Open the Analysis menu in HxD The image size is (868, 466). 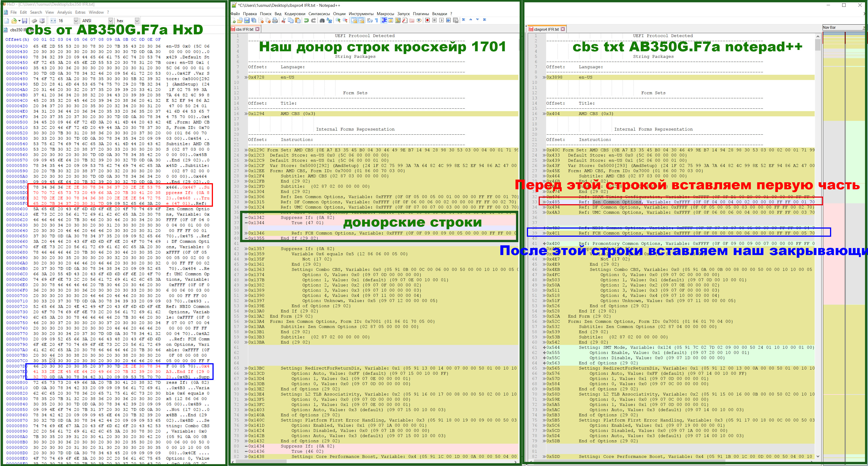64,12
